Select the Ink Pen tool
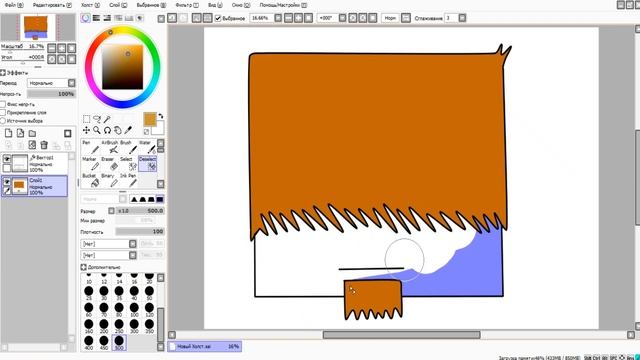The height and width of the screenshot is (360, 640). pos(128,180)
